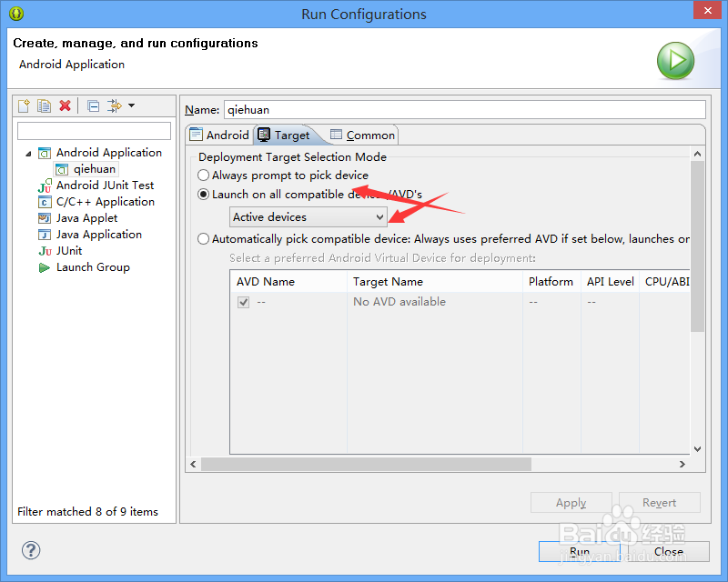728x582 pixels.
Task: Close the Run Configurations window
Action: [708, 10]
